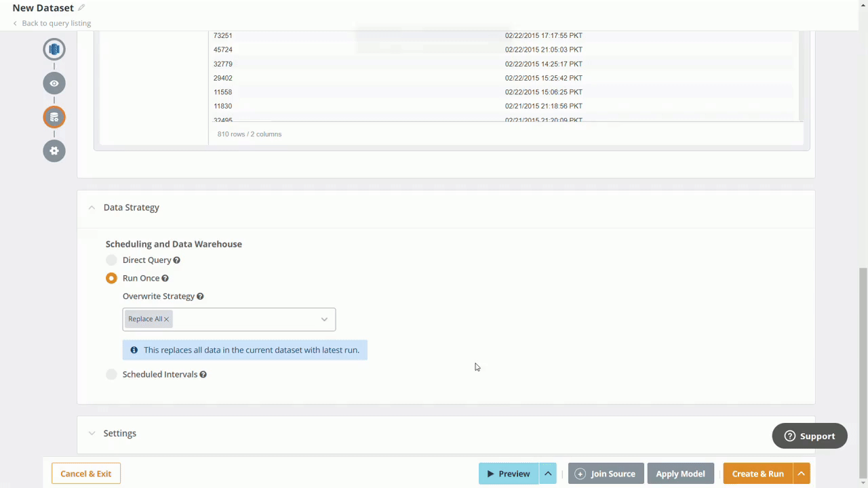Image resolution: width=868 pixels, height=488 pixels.
Task: Click the eye preview step icon
Action: point(54,83)
